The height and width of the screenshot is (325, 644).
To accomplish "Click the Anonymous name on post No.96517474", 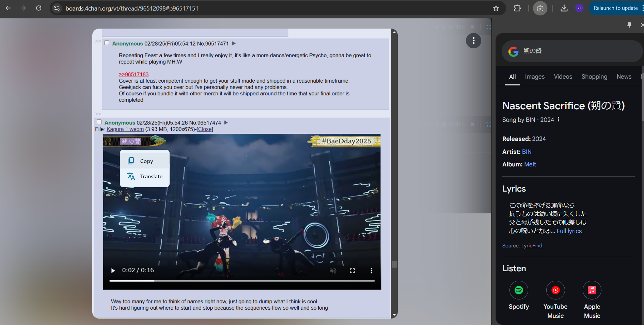I will click(x=120, y=123).
